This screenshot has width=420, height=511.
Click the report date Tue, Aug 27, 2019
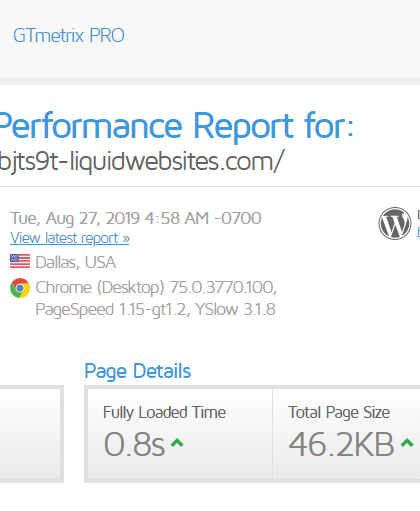point(75,218)
